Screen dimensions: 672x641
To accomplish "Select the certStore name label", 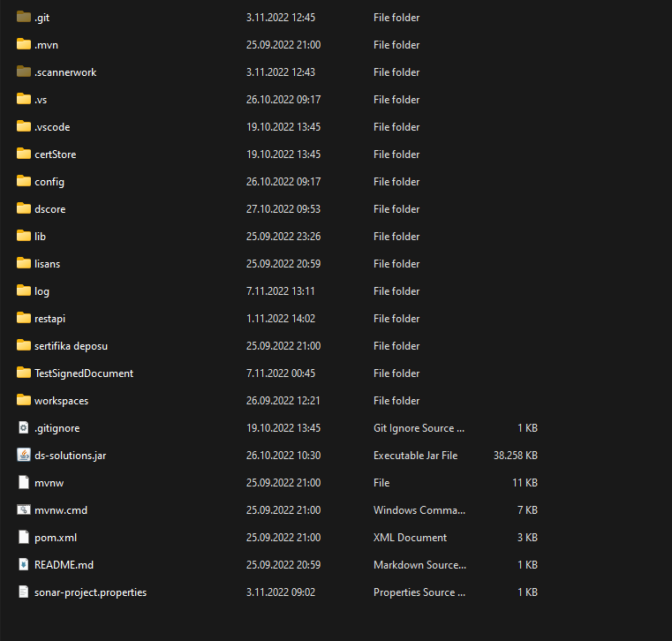I will (56, 155).
